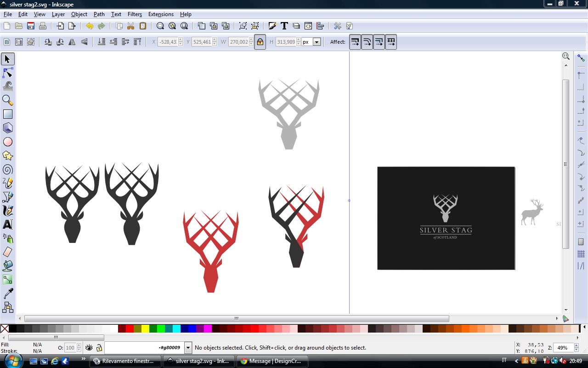Switch to the Message DesignCr taskbar window
The image size is (588, 368).
click(x=272, y=361)
